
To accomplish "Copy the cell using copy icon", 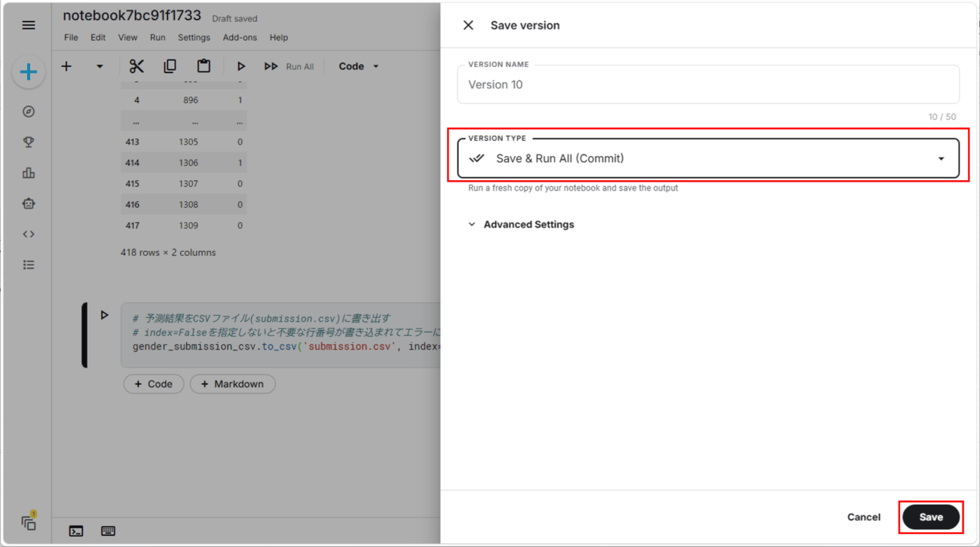I will 170,66.
